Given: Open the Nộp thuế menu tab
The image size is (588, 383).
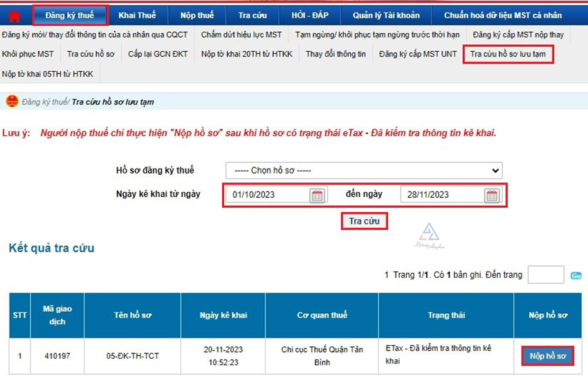Looking at the screenshot, I should click(x=197, y=15).
